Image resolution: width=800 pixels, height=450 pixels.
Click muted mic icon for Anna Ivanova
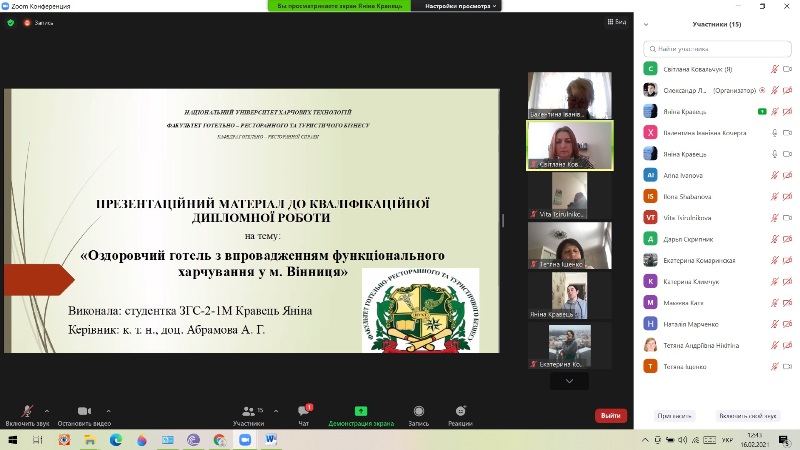774,175
